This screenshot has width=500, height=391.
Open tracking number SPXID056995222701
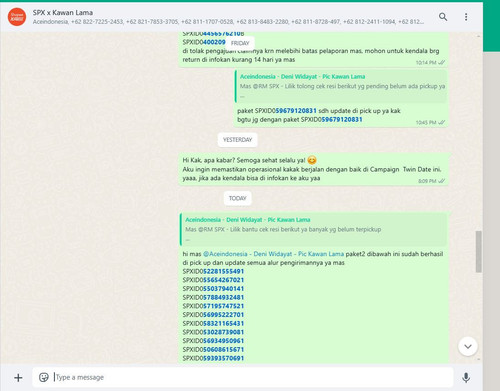(213, 315)
